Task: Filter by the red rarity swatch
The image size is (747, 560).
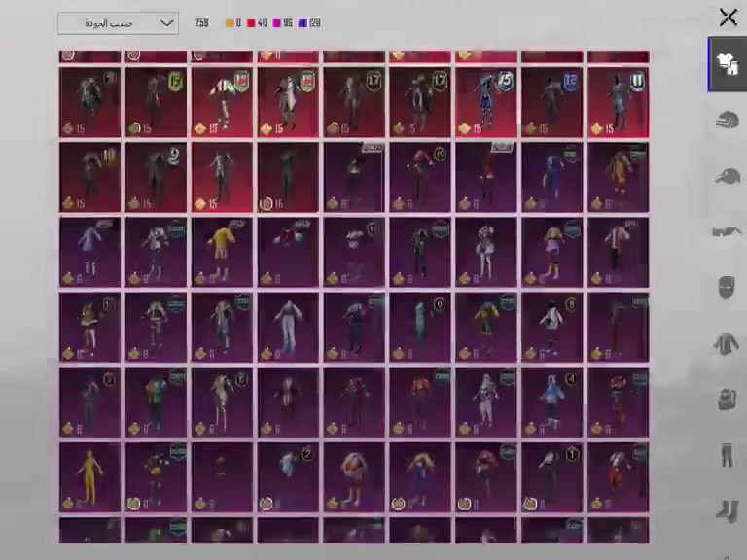Action: click(x=251, y=23)
